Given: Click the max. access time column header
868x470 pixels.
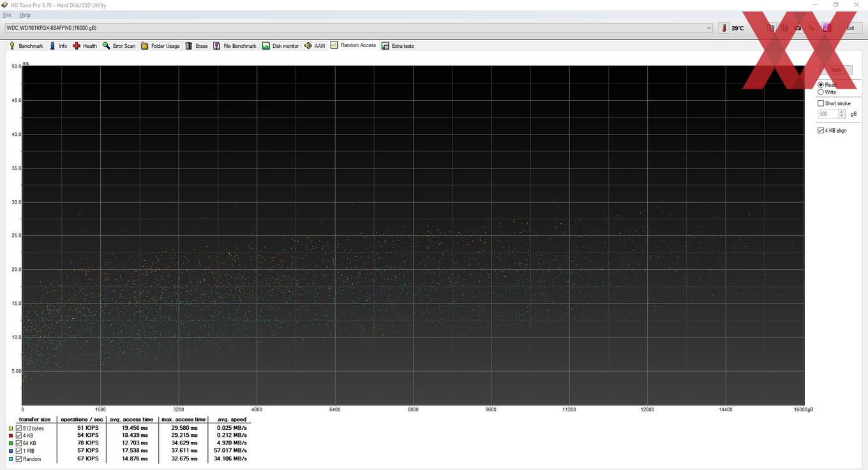Looking at the screenshot, I should [x=184, y=420].
